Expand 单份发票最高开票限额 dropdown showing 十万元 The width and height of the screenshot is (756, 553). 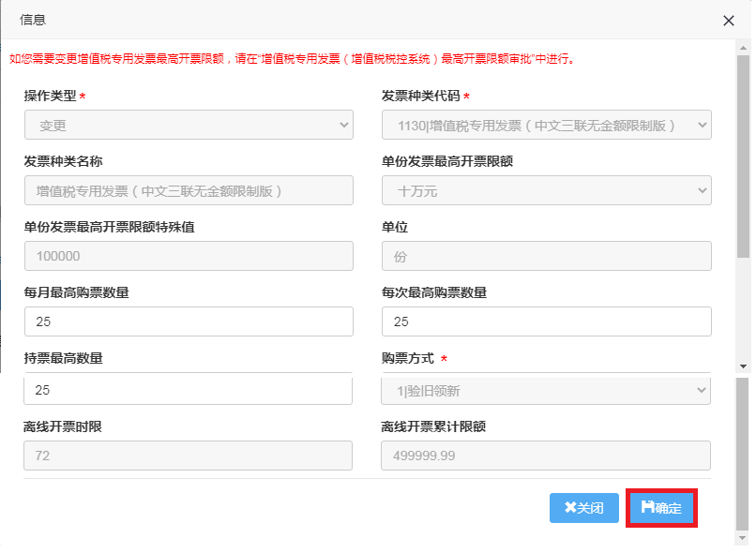coord(546,190)
